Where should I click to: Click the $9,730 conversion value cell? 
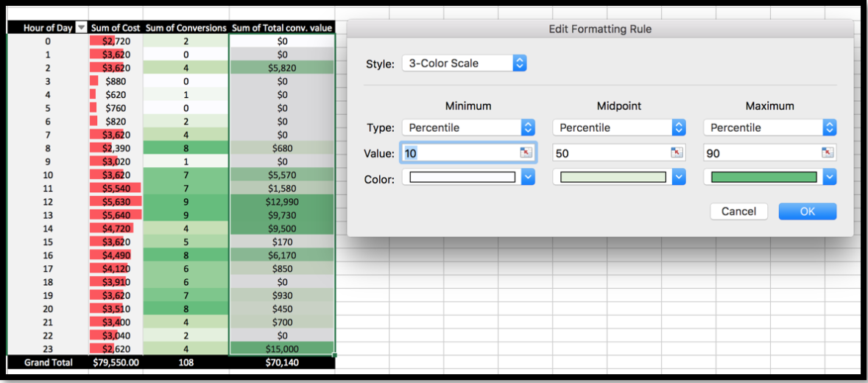click(282, 215)
